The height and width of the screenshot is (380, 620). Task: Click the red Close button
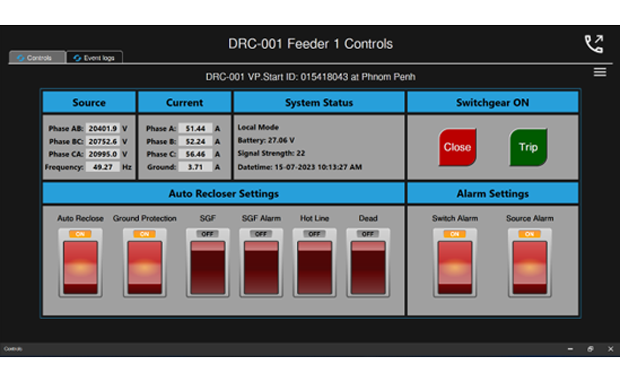(457, 147)
